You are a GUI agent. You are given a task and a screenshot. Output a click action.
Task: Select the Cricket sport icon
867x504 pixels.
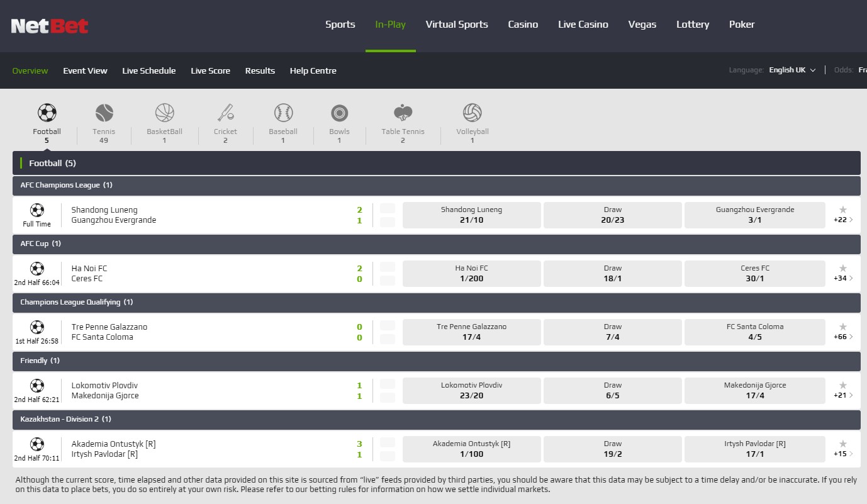[x=225, y=113]
